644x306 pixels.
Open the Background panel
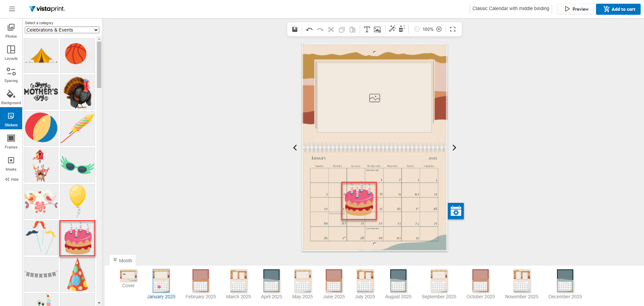11,97
